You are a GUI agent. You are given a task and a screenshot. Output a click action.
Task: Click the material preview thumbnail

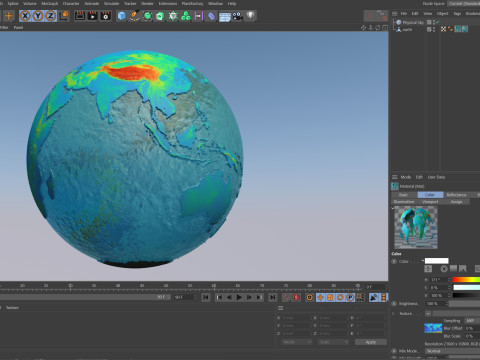click(x=416, y=227)
